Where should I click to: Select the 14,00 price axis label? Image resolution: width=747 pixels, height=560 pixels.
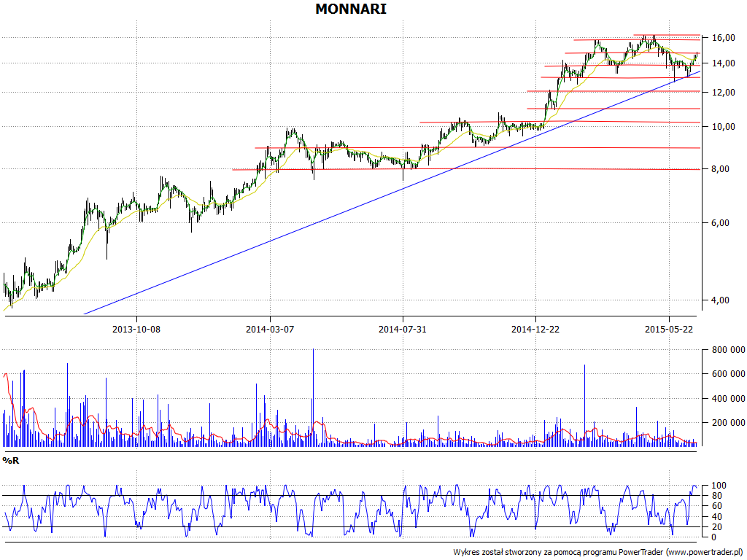coord(724,63)
